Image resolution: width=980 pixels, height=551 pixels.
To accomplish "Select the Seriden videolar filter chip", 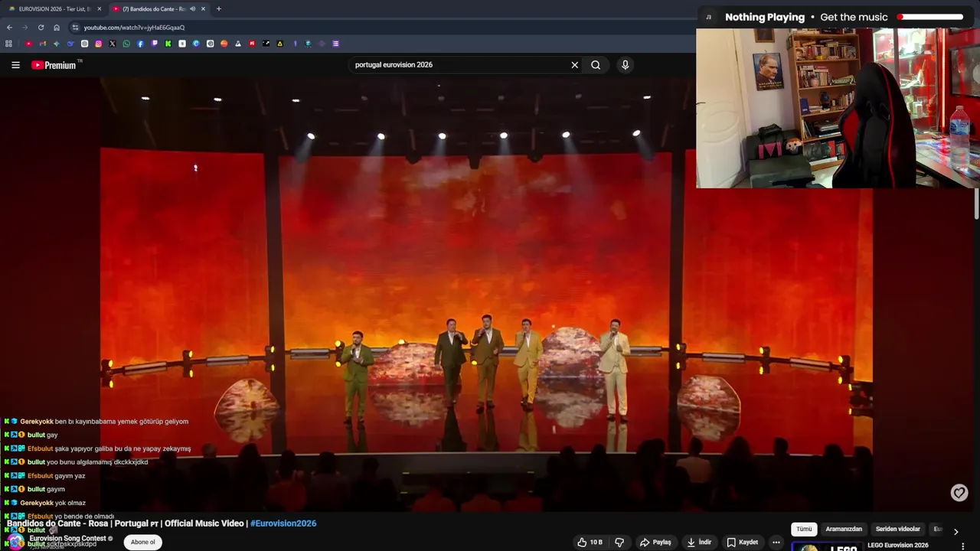I will (898, 529).
